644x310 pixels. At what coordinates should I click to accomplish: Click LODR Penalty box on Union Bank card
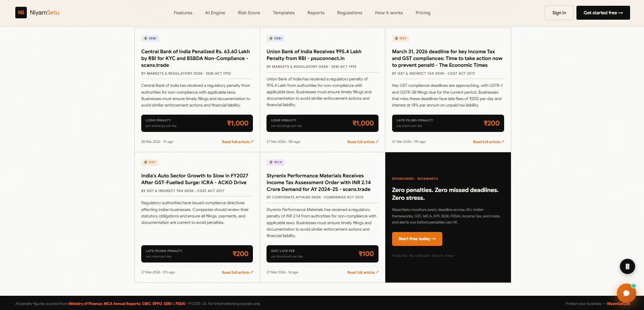pos(323,123)
